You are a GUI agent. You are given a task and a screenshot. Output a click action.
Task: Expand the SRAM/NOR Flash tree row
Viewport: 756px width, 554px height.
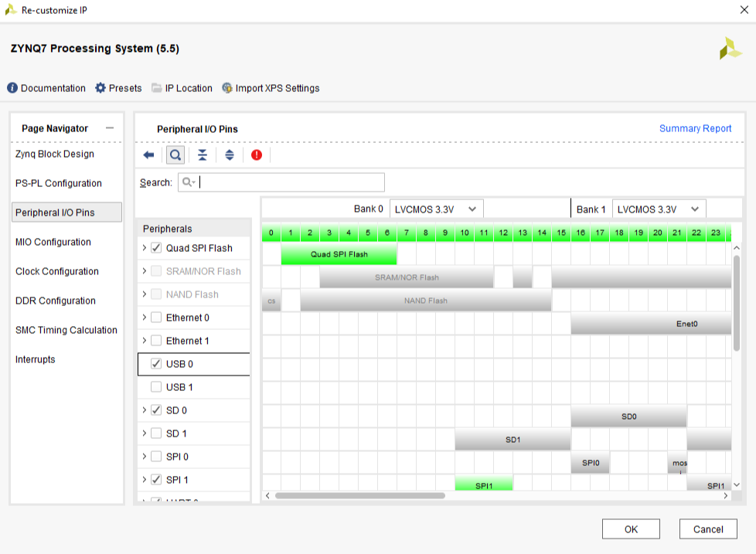(144, 270)
